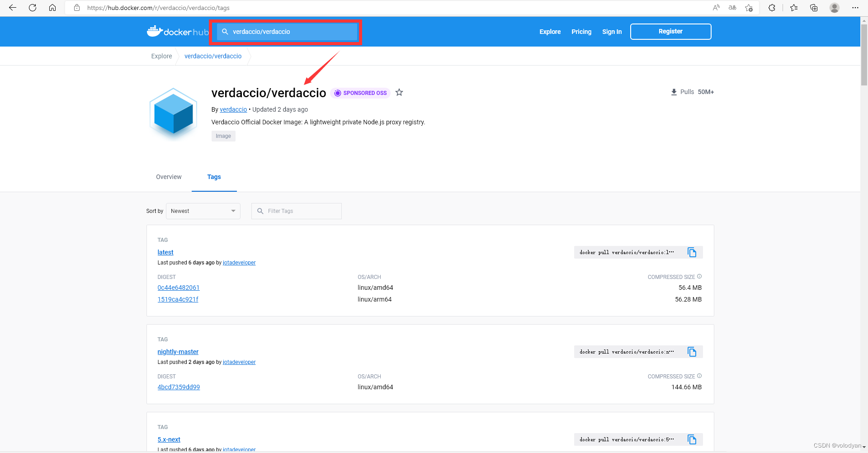The width and height of the screenshot is (868, 453).
Task: Click Explore in the breadcrumb
Action: [161, 56]
